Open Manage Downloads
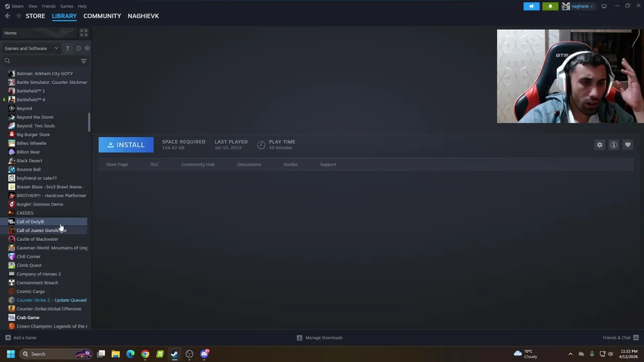Viewport: 644px width, 362px height. [319, 337]
